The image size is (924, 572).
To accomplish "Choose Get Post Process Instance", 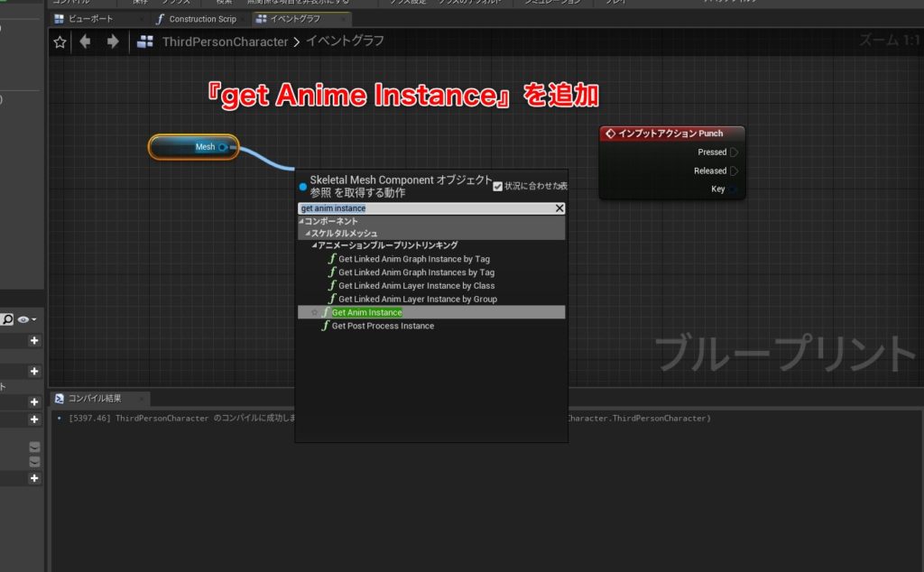I will (x=383, y=326).
